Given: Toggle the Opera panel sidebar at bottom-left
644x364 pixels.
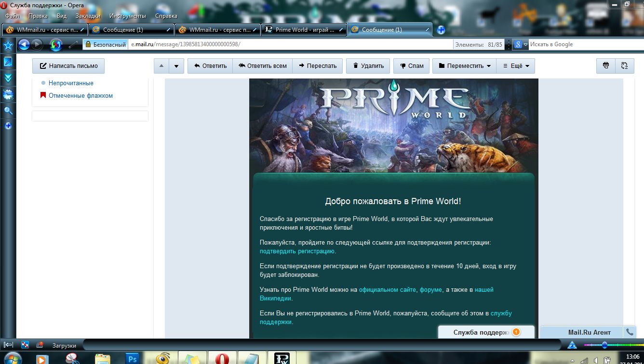Looking at the screenshot, I should (8, 345).
